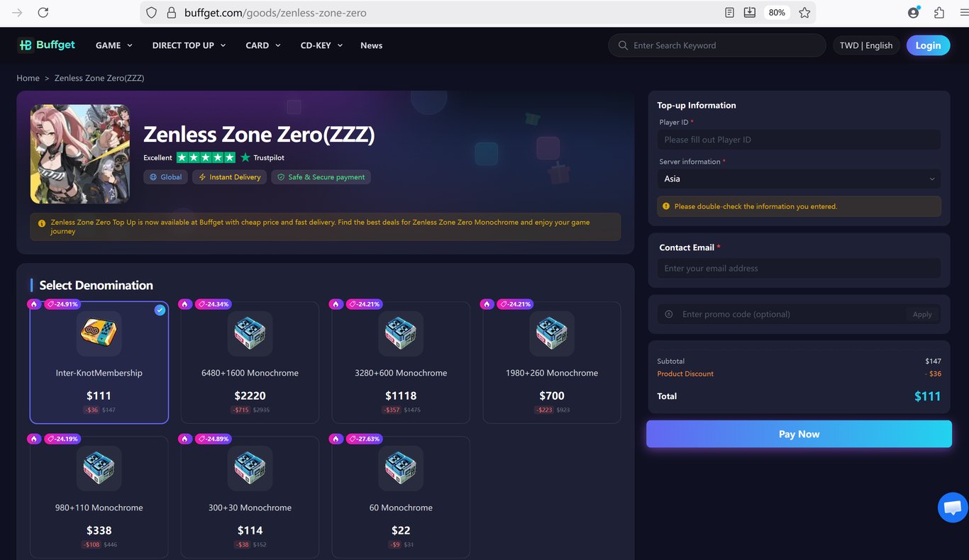Image resolution: width=969 pixels, height=560 pixels.
Task: Click the Safe & Secure payment badge
Action: click(321, 177)
